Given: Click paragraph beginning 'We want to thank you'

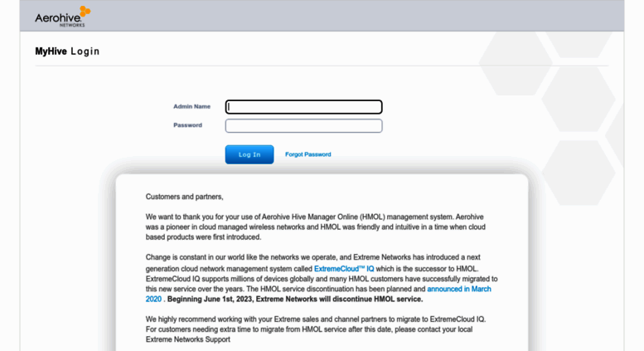Looking at the screenshot, I should click(x=316, y=227).
